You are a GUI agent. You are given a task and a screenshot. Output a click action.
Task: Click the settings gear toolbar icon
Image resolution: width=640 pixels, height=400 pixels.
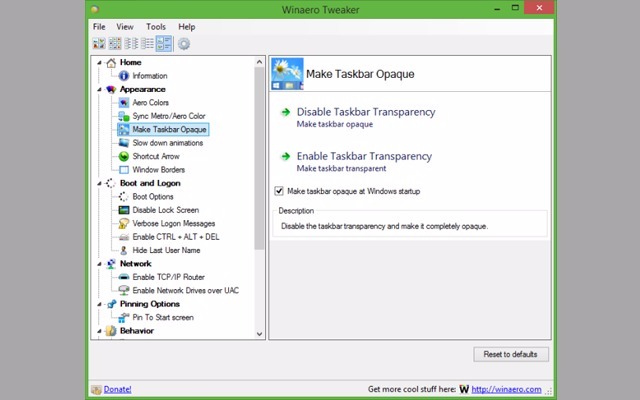point(183,44)
